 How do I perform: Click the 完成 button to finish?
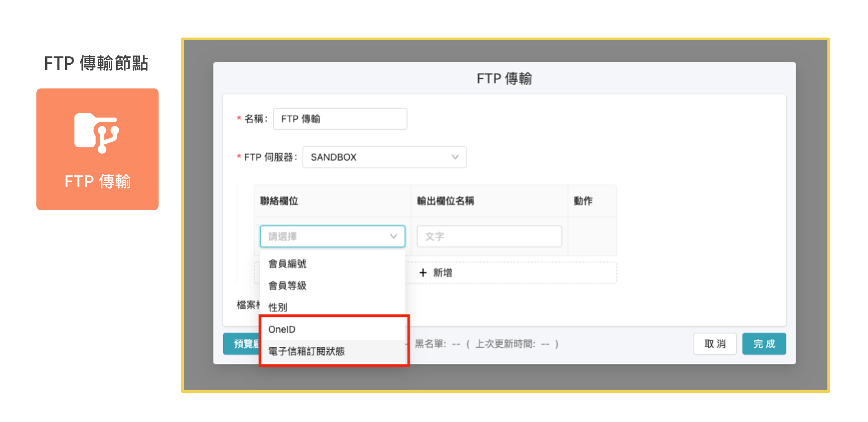click(x=764, y=343)
